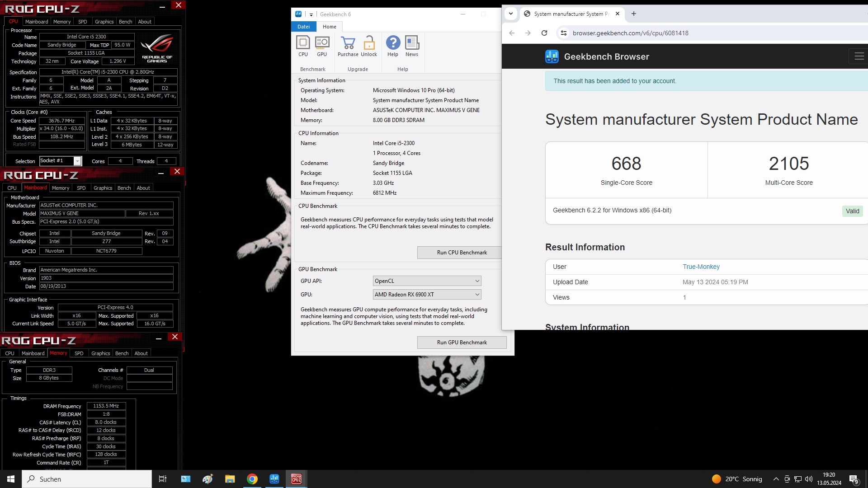Click the Unlock padlock icon
This screenshot has height=488, width=868.
[x=369, y=46]
